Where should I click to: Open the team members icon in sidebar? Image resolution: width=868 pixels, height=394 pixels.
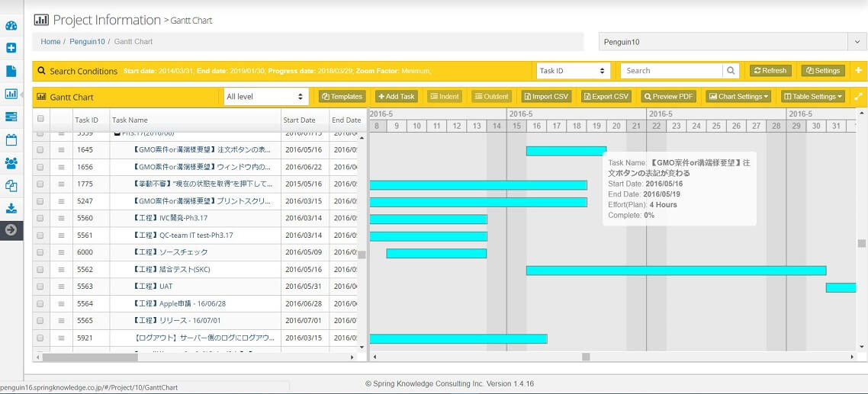click(11, 162)
